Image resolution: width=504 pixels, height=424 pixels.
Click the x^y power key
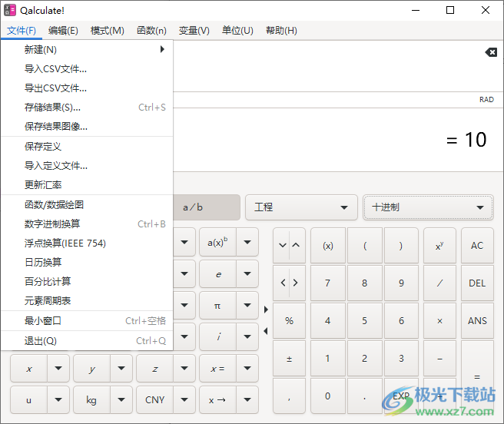coord(439,246)
